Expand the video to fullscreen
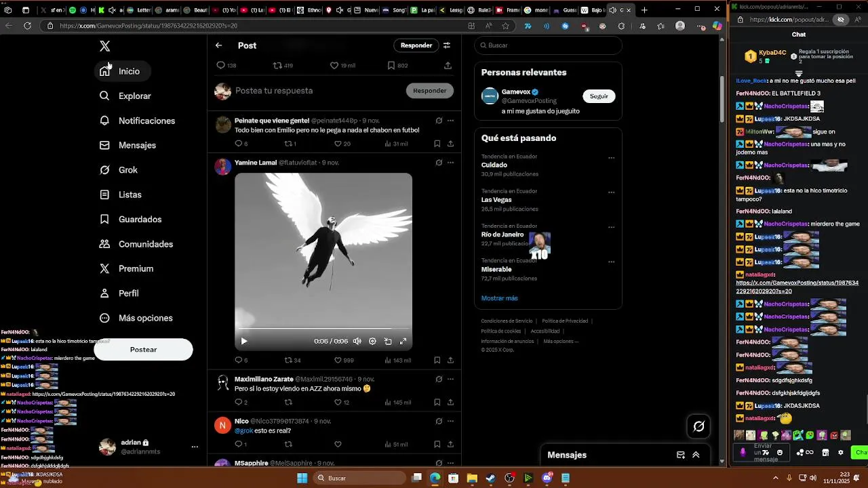Image resolution: width=868 pixels, height=488 pixels. click(403, 342)
